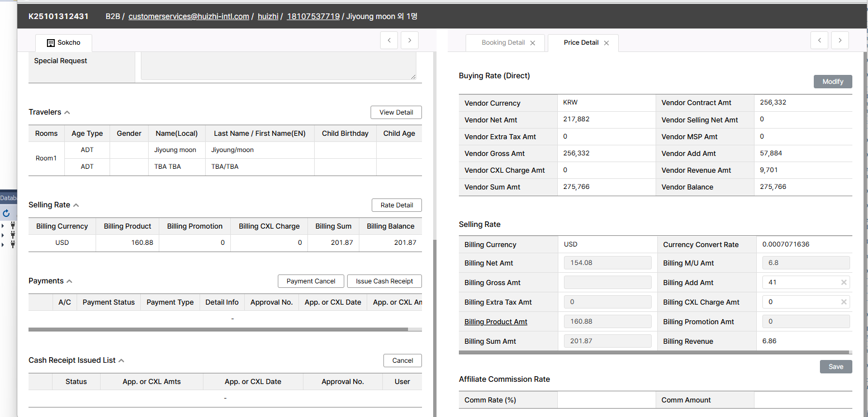Click the next arrow in right panel

click(840, 40)
